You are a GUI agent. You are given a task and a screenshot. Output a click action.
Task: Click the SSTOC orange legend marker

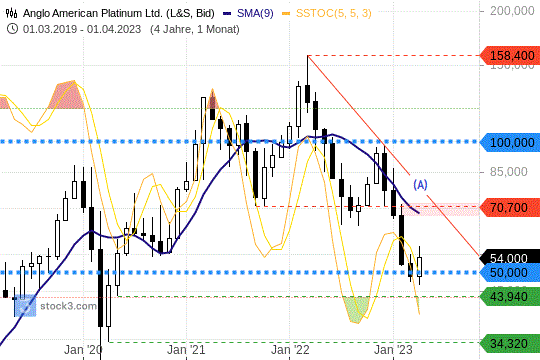coord(287,13)
